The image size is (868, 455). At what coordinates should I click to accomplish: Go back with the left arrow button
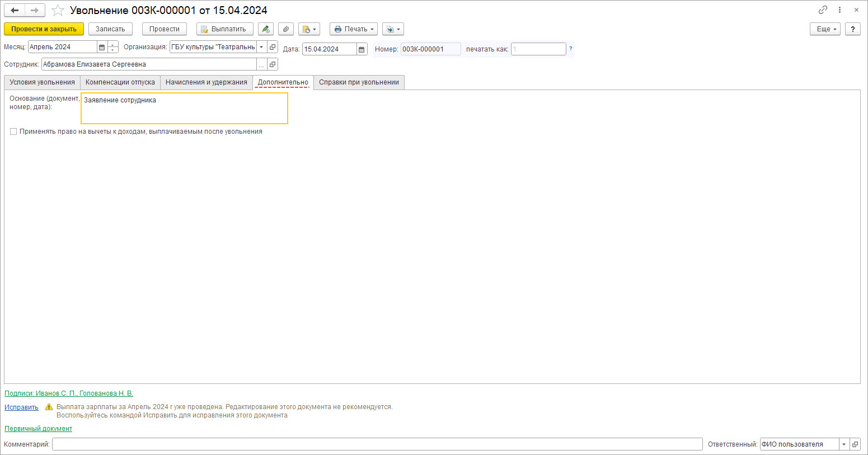[15, 10]
